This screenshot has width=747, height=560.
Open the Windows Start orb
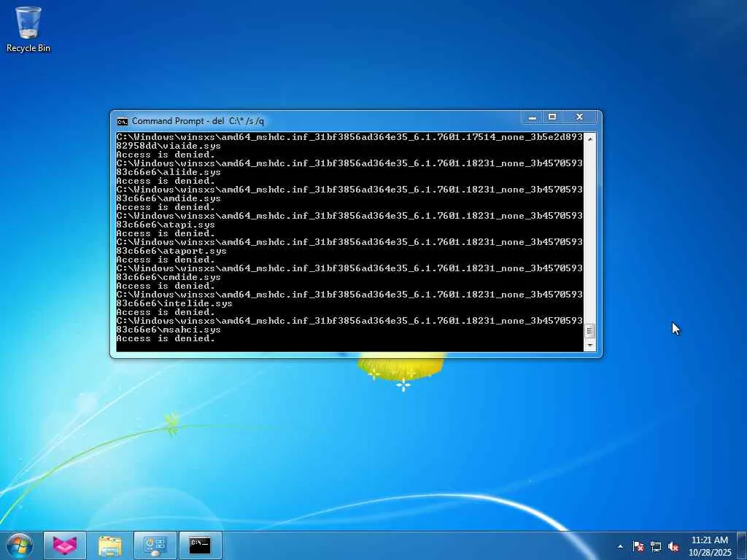tap(20, 545)
